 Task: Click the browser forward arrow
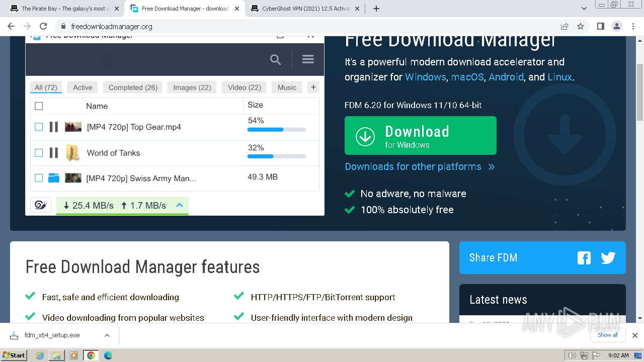[x=27, y=26]
